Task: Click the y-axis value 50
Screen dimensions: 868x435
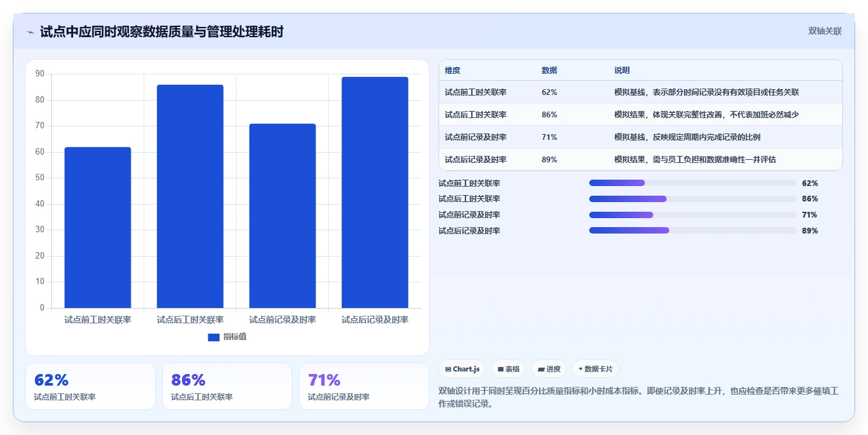Action: [40, 178]
